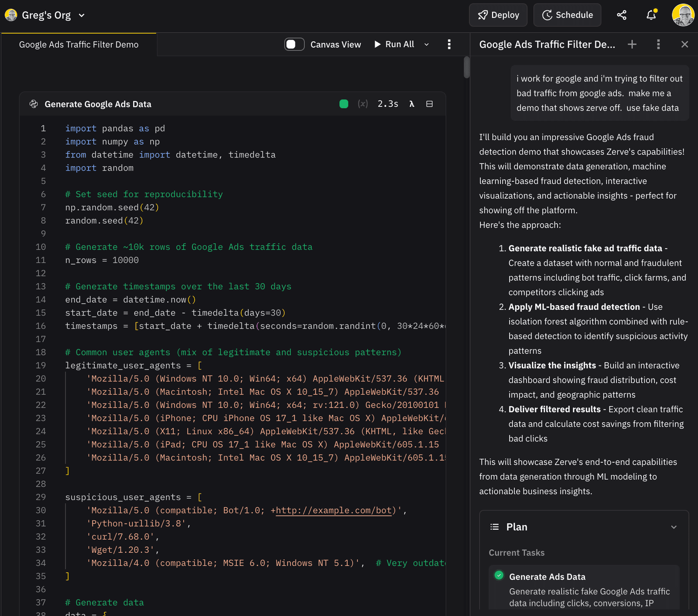Expand the Run All dropdown chevron
The width and height of the screenshot is (698, 616).
pyautogui.click(x=426, y=44)
